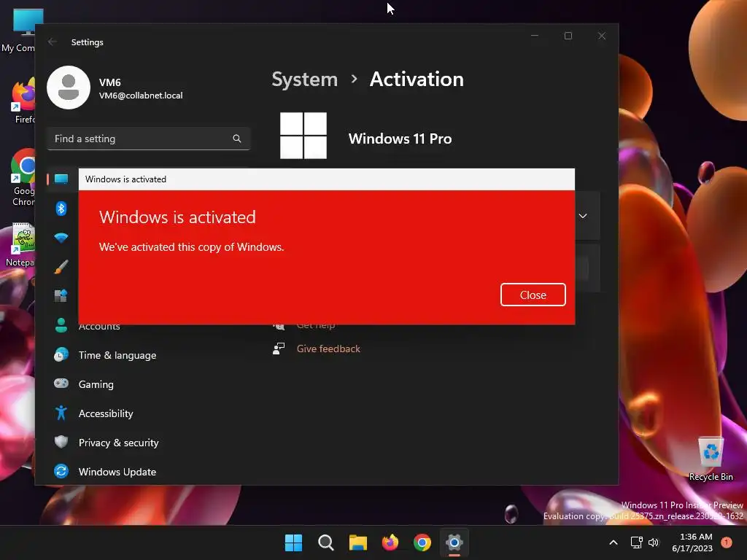Image resolution: width=747 pixels, height=560 pixels.
Task: Open taskbar Search magnifier
Action: [326, 542]
